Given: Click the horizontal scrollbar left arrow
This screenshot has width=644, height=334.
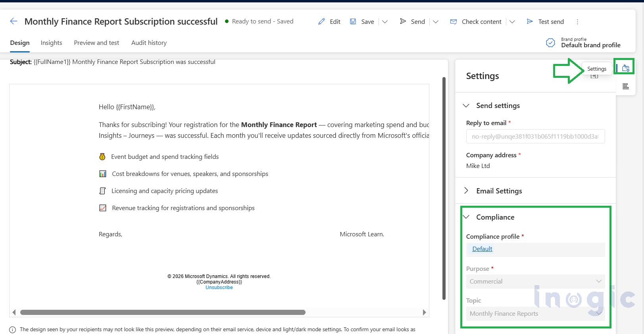Looking at the screenshot, I should click(14, 313).
